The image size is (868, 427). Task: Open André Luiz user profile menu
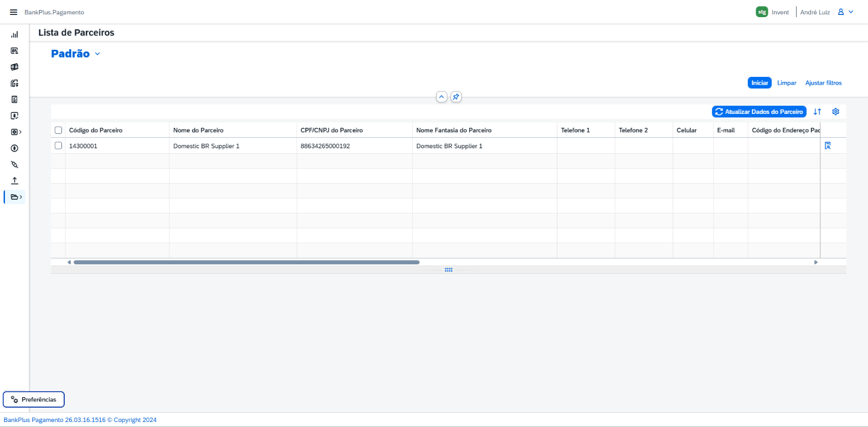point(827,12)
